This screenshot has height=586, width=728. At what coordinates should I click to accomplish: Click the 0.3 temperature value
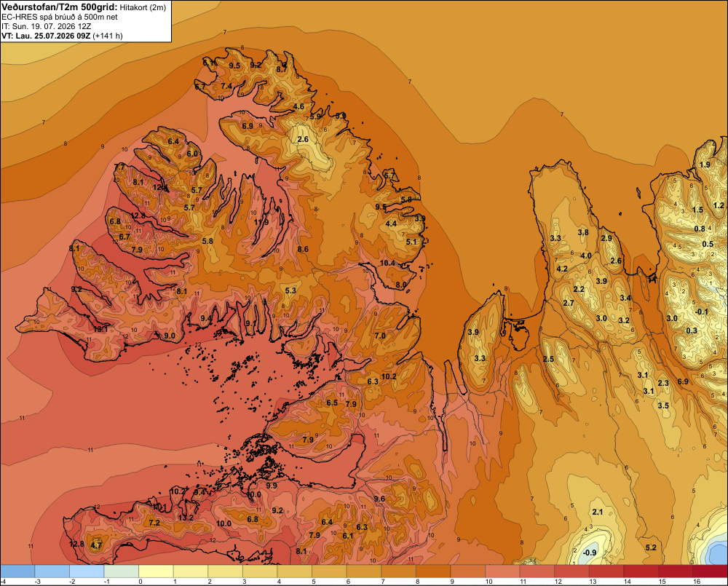(x=692, y=330)
